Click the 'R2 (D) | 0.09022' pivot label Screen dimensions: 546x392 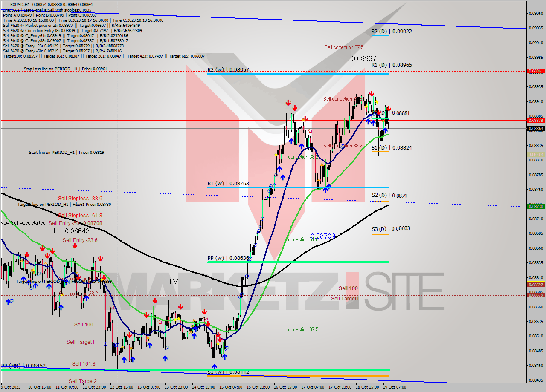[x=392, y=32]
